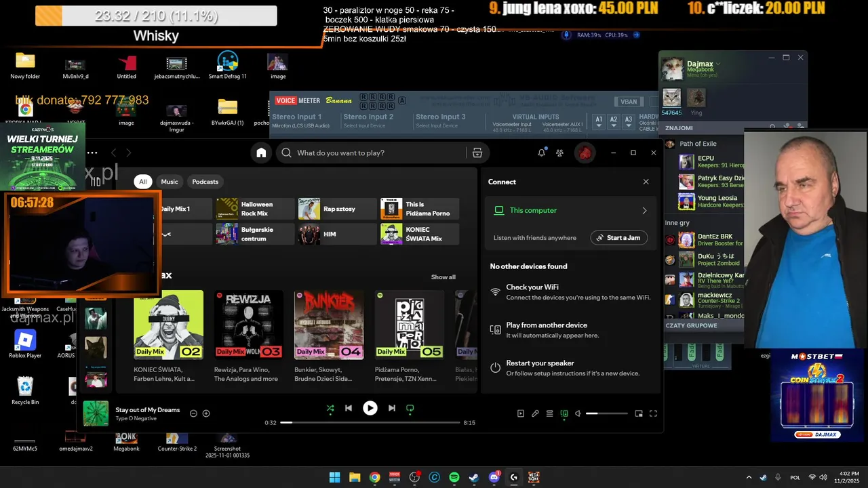
Task: Open Spotify Browse icon in search bar
Action: pyautogui.click(x=477, y=153)
